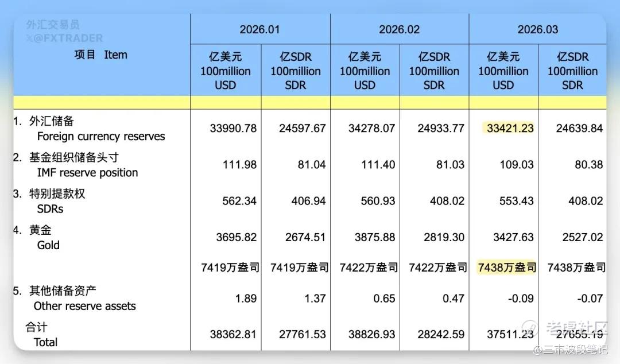This screenshot has width=620, height=364.
Task: Select the 406.94 cell
Action: tap(308, 201)
